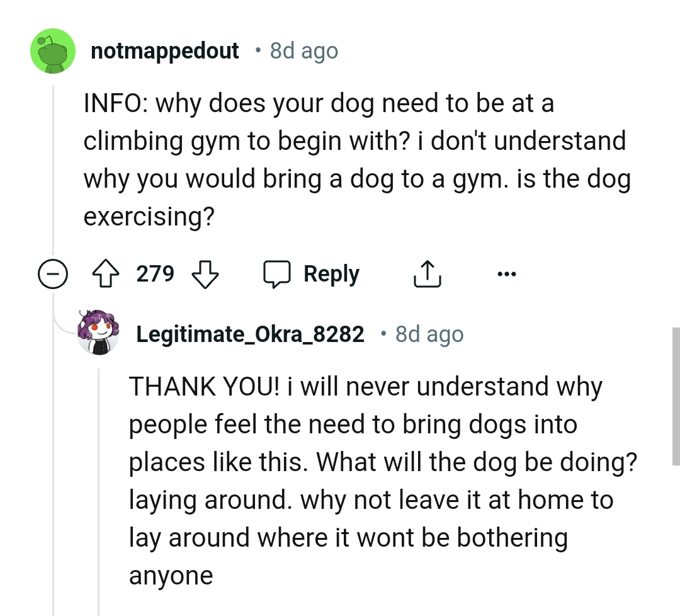The width and height of the screenshot is (680, 616).
Task: Click the 8d ago timestamp on the reply
Action: [x=428, y=334]
